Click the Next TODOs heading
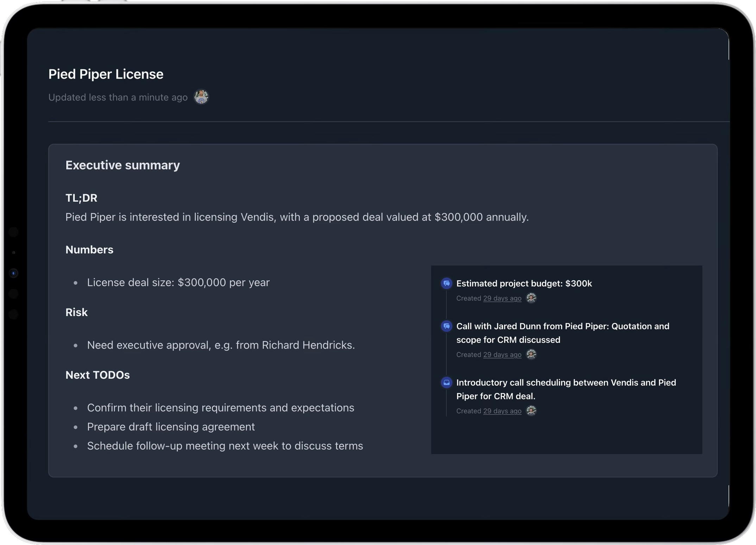The image size is (756, 545). point(97,375)
